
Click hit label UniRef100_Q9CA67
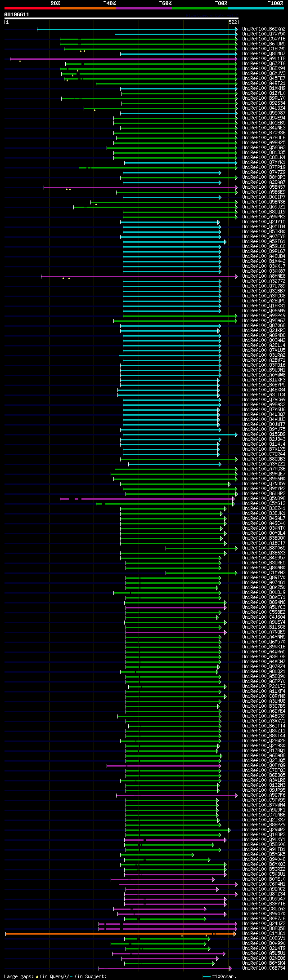pos(264,320)
